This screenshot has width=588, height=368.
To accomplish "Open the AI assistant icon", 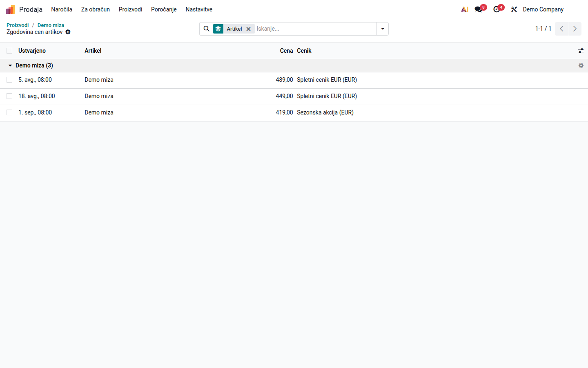I will click(x=465, y=9).
